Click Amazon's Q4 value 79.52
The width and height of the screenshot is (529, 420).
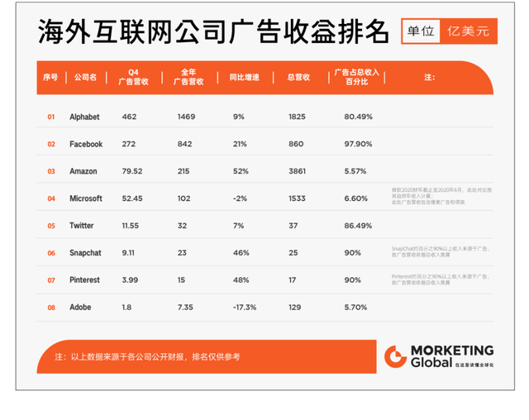132,171
